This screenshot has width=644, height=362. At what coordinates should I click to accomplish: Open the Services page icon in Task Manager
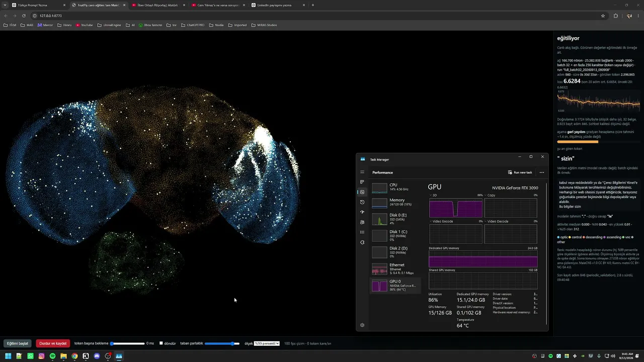pos(362,242)
